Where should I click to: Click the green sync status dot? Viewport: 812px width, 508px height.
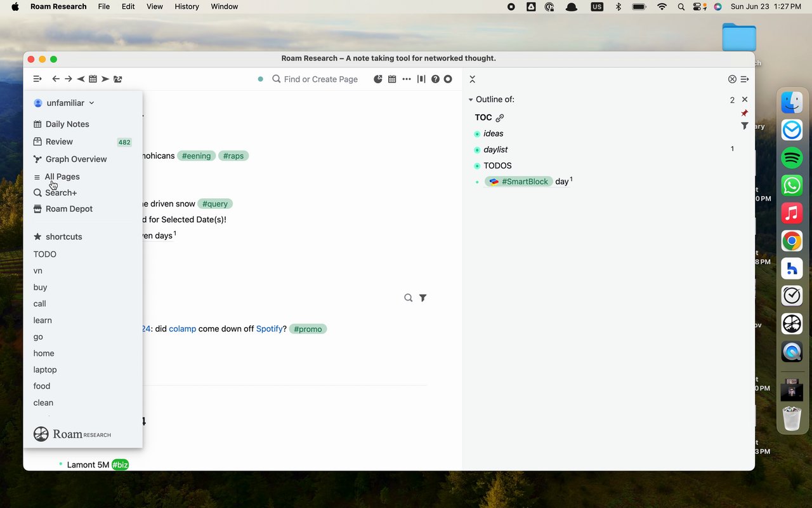260,79
